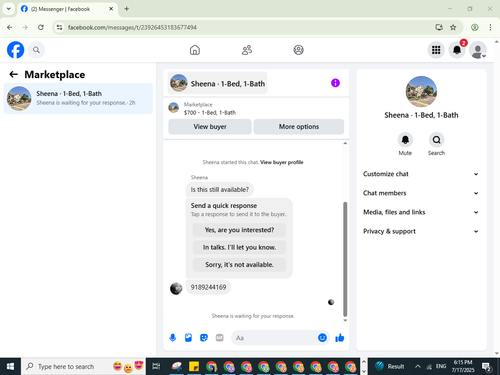The width and height of the screenshot is (500, 375).
Task: Expand the Customize chat section
Action: click(421, 174)
